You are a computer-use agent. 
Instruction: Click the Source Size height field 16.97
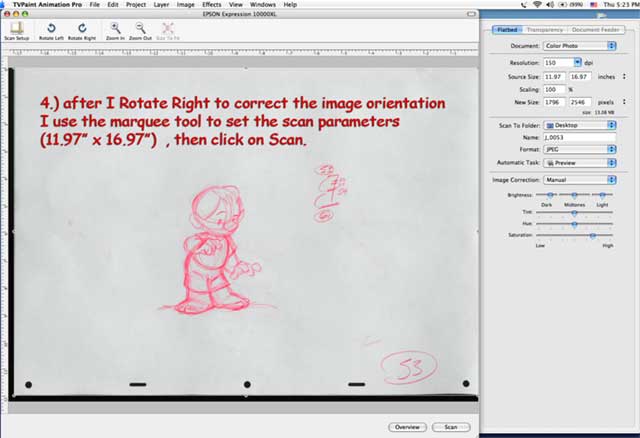click(580, 77)
